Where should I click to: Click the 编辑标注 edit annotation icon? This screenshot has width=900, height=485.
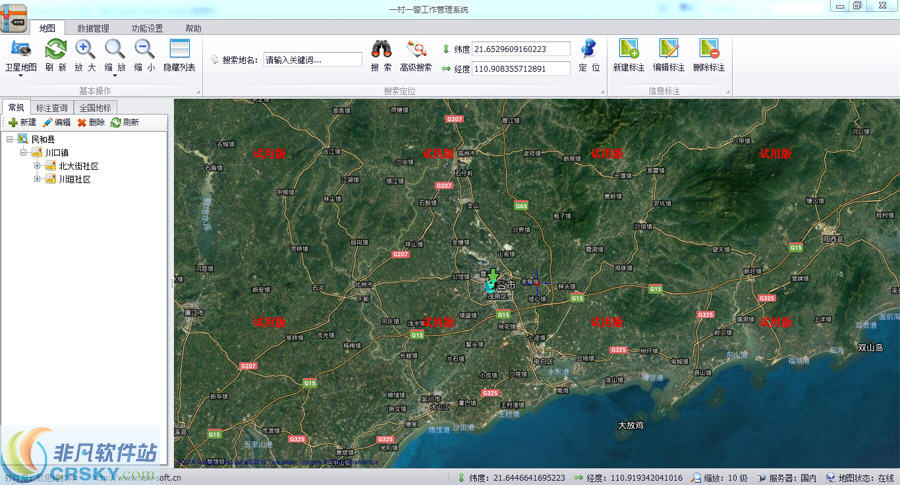point(669,48)
